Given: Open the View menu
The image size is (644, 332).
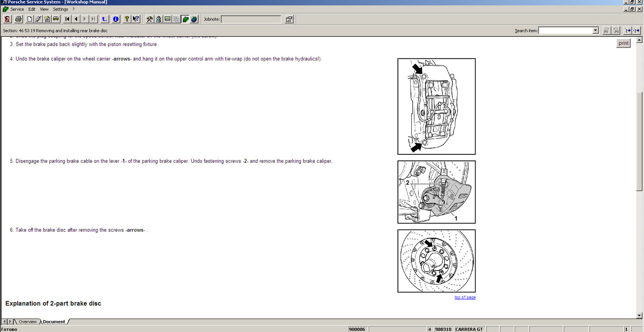Looking at the screenshot, I should coord(44,9).
